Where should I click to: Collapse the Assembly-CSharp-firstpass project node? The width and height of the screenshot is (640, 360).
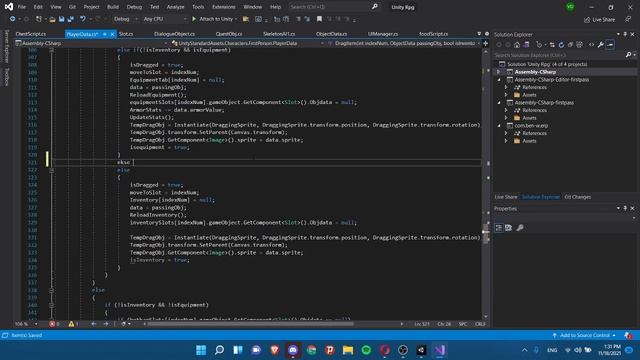point(499,102)
